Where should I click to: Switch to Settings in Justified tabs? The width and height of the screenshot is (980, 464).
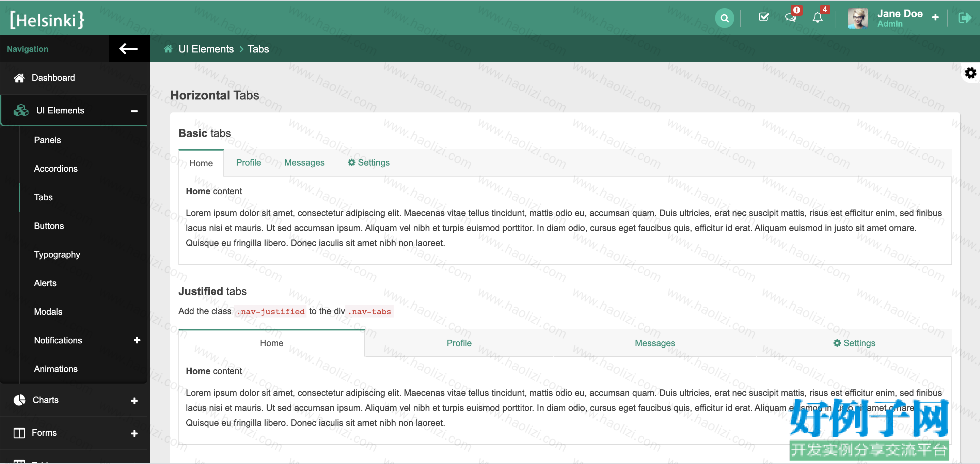point(854,343)
